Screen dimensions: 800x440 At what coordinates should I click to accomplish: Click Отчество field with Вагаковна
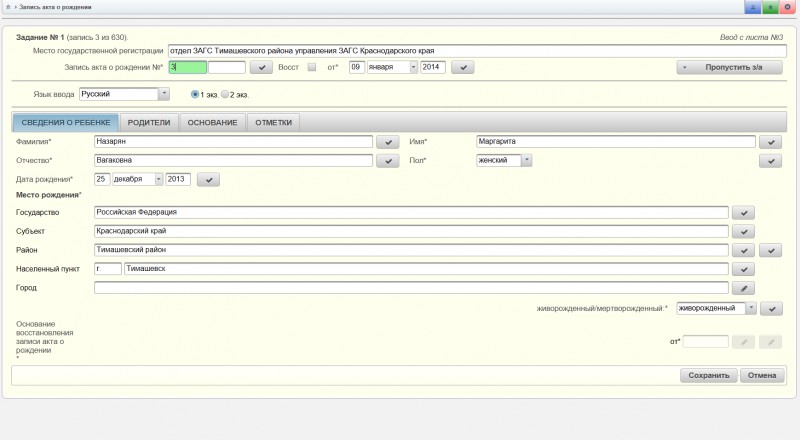(233, 160)
